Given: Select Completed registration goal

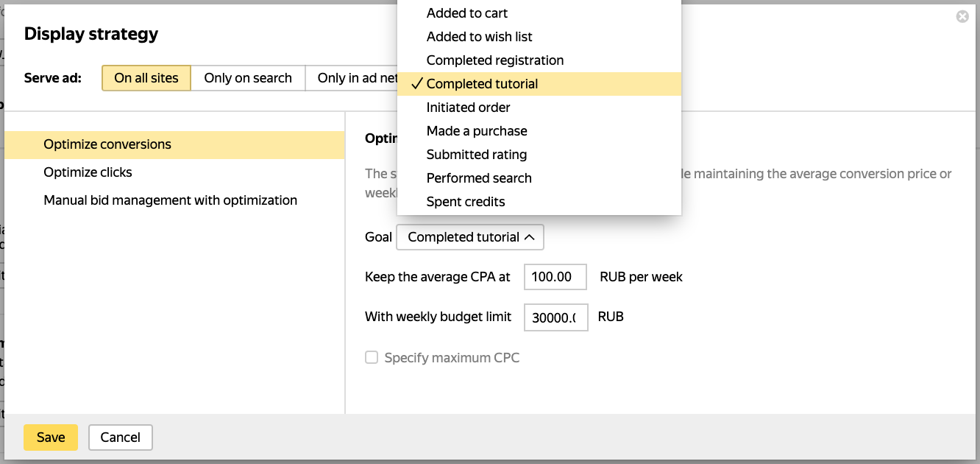Looking at the screenshot, I should pyautogui.click(x=494, y=60).
